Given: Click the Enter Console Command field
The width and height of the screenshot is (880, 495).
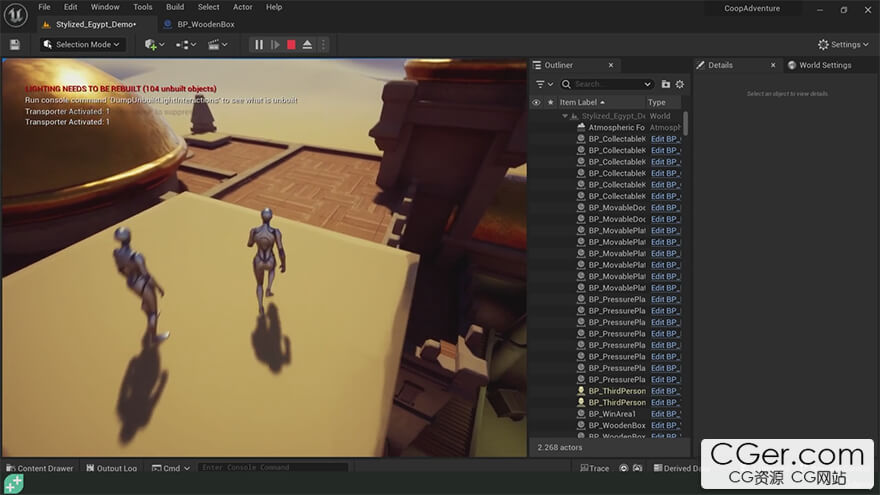Looking at the screenshot, I should [x=273, y=468].
